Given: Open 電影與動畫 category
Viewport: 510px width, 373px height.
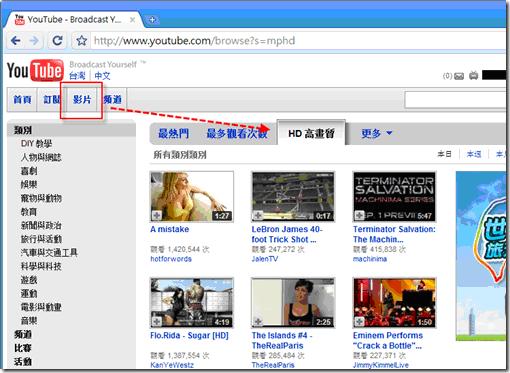Looking at the screenshot, I should click(x=41, y=307).
